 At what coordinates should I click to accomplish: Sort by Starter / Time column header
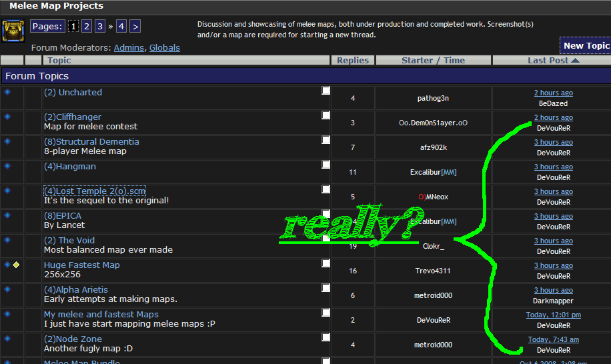tap(433, 61)
